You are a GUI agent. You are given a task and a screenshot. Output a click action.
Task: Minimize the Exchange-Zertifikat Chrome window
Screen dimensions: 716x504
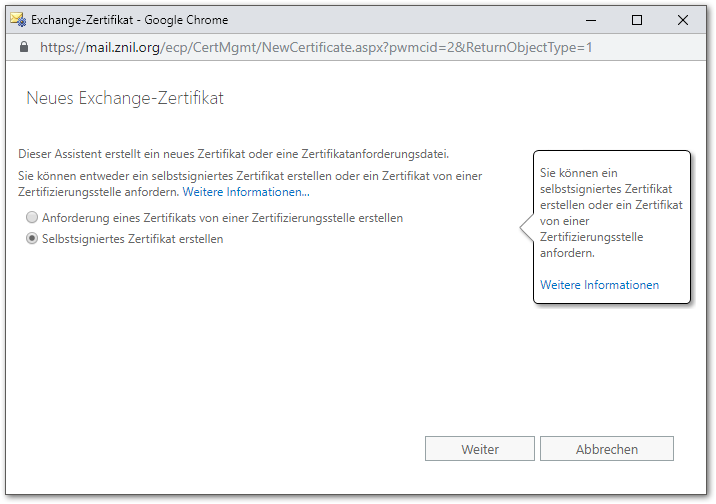(591, 19)
